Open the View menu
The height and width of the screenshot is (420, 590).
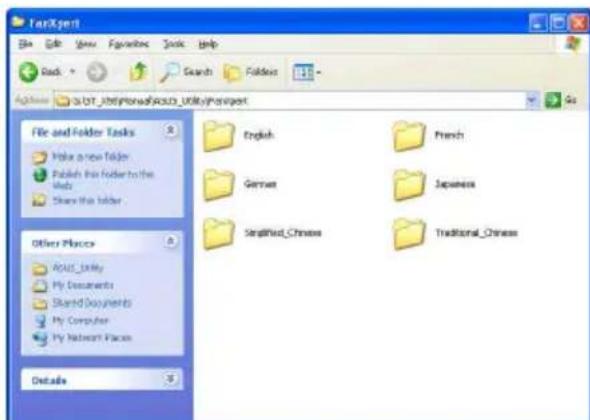[86, 44]
